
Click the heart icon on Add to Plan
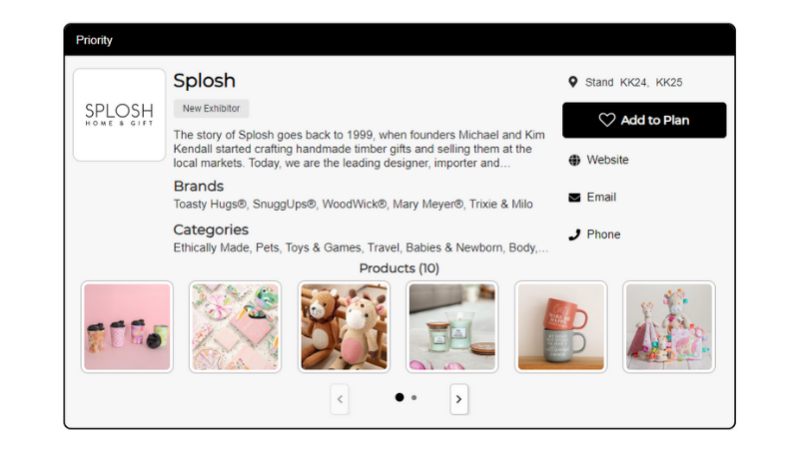pos(606,120)
